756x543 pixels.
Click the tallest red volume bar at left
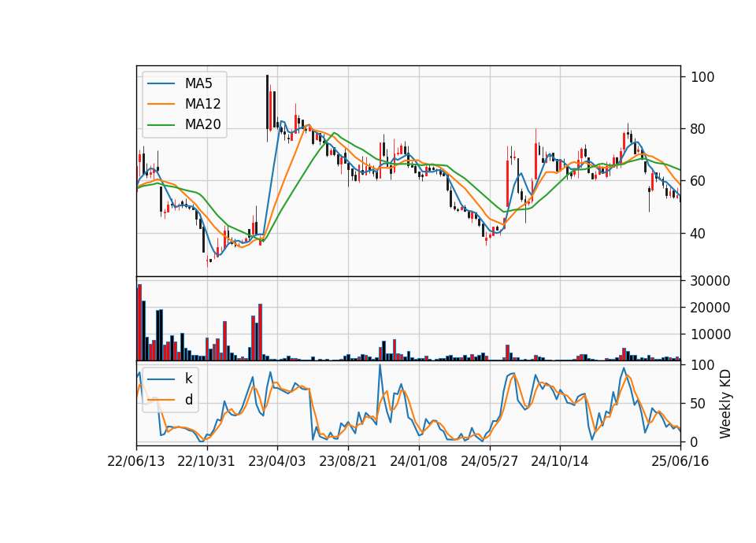(x=140, y=323)
